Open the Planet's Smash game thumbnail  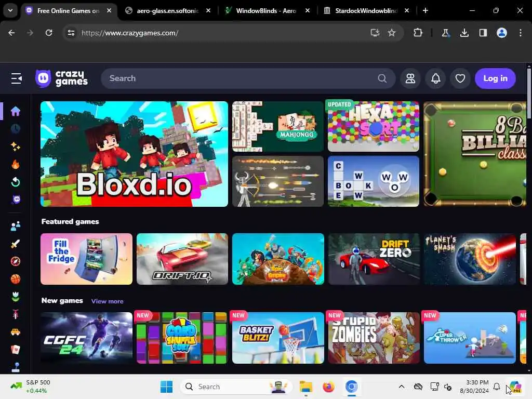coord(470,259)
